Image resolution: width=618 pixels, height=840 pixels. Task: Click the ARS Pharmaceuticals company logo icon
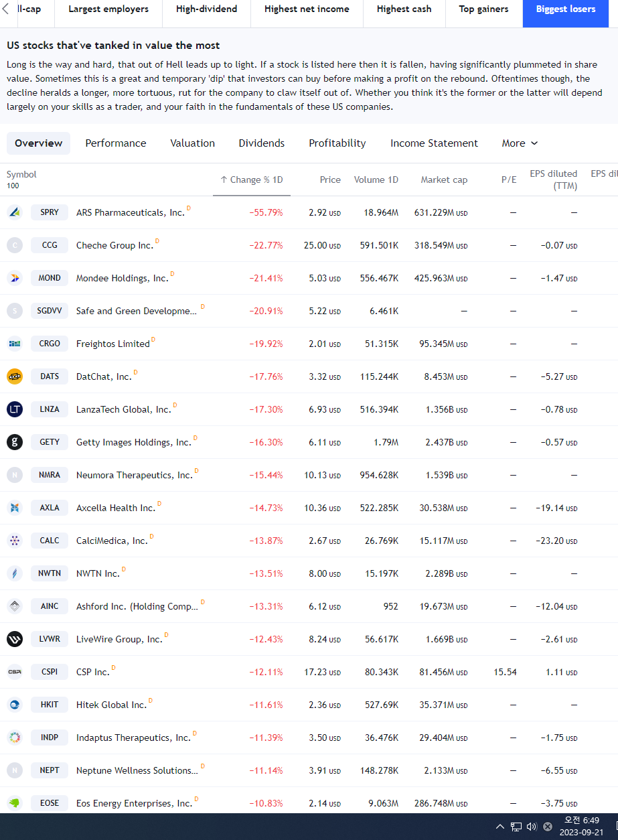(x=15, y=212)
